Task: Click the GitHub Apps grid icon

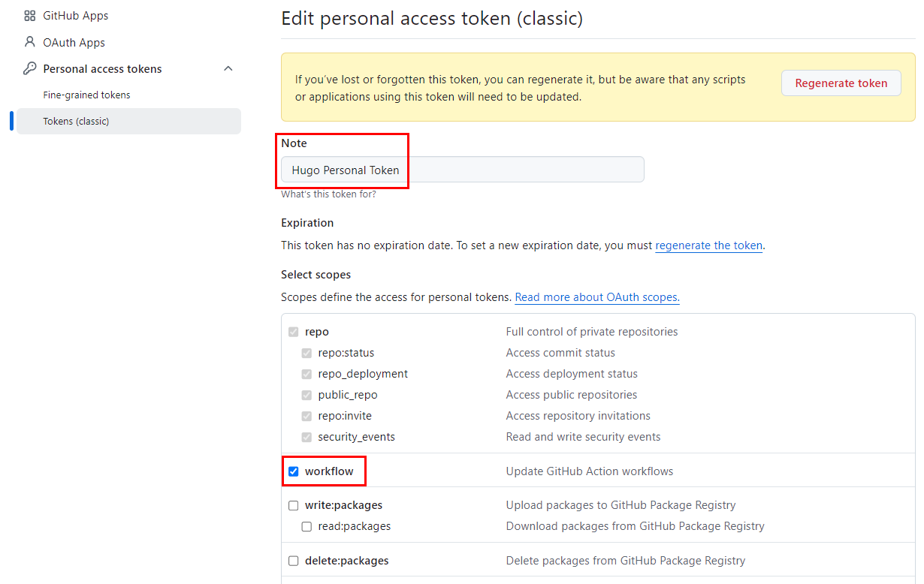Action: pos(29,15)
